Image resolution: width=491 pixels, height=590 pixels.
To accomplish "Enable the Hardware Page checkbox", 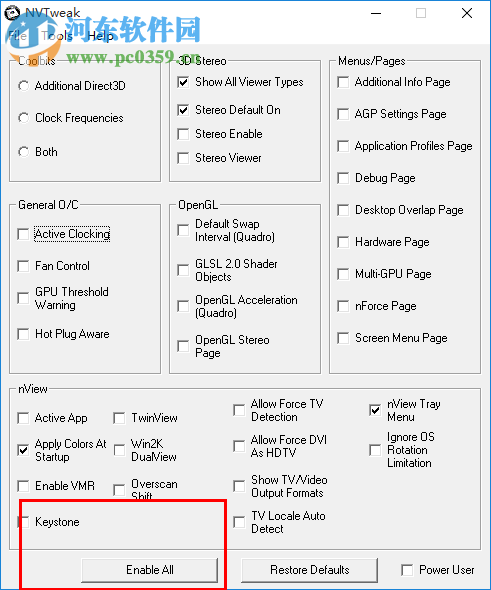I will click(x=343, y=242).
